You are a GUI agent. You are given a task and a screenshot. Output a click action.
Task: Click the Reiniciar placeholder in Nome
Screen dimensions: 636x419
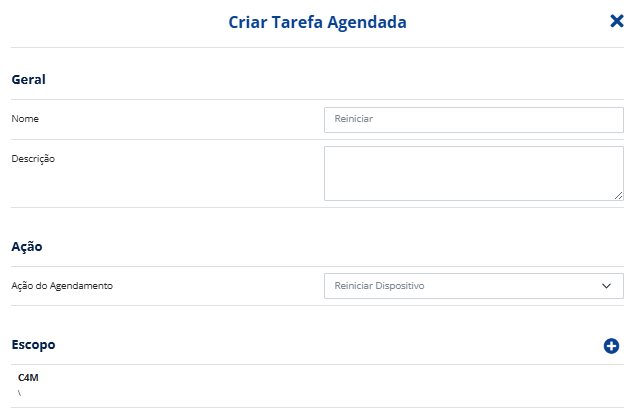354,119
